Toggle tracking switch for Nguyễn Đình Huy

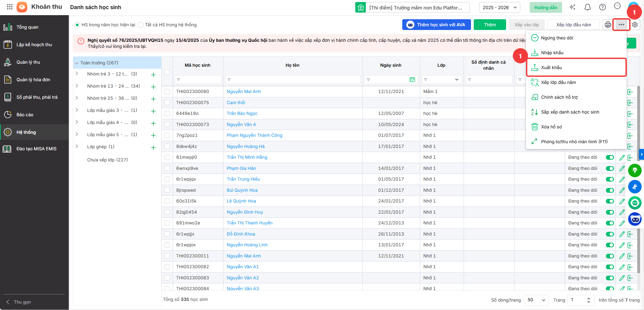click(x=610, y=212)
